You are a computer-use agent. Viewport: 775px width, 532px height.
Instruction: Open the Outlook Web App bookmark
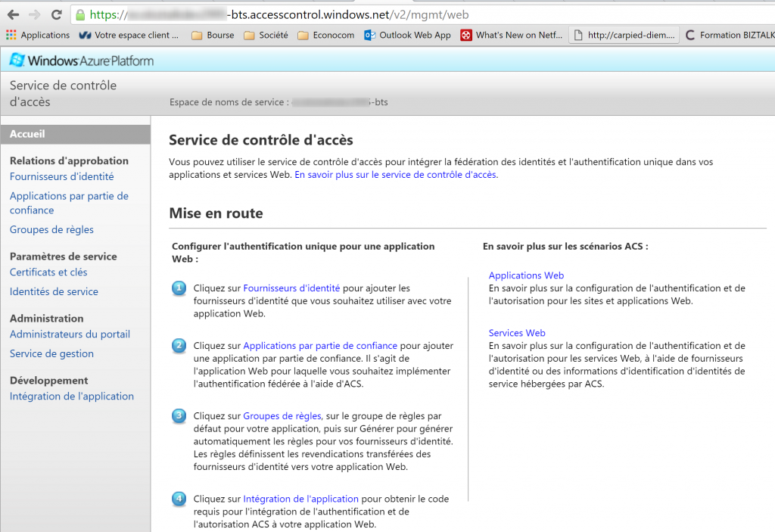coord(407,35)
